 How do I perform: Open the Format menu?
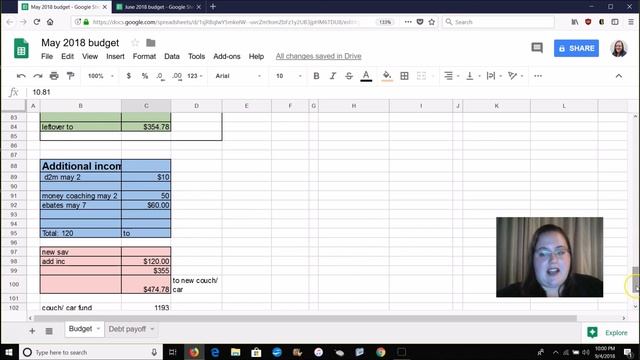144,56
